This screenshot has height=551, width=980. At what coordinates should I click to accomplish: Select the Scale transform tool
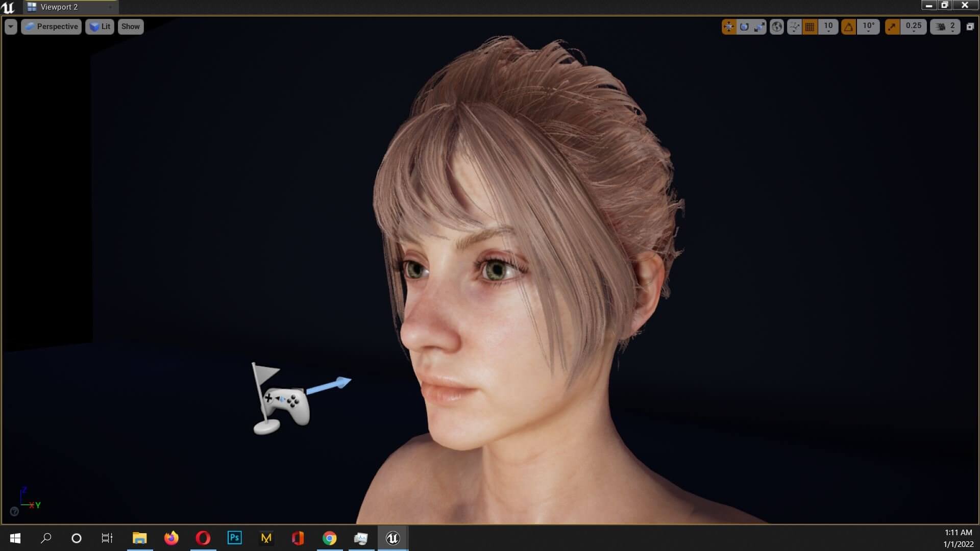point(759,27)
